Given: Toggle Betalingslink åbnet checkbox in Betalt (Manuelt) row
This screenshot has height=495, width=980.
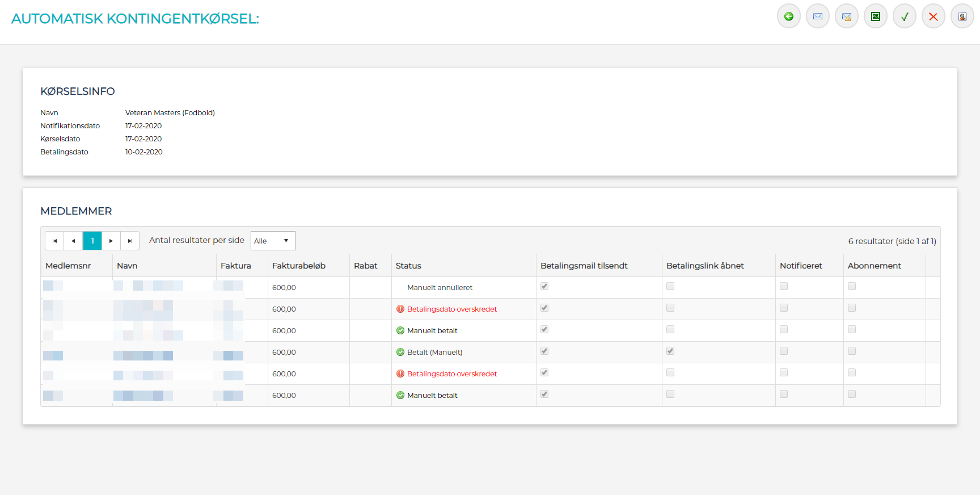Looking at the screenshot, I should pyautogui.click(x=670, y=351).
